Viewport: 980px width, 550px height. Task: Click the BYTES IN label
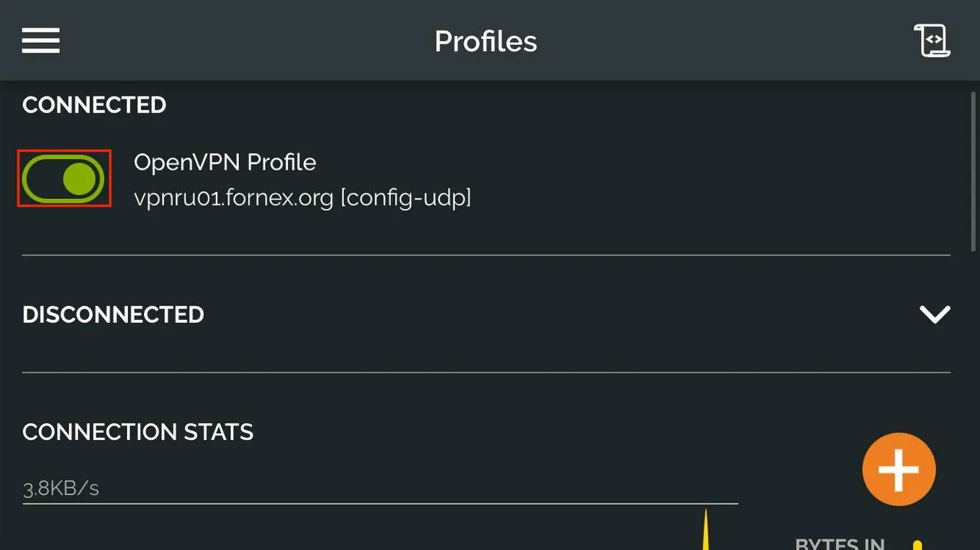[841, 544]
